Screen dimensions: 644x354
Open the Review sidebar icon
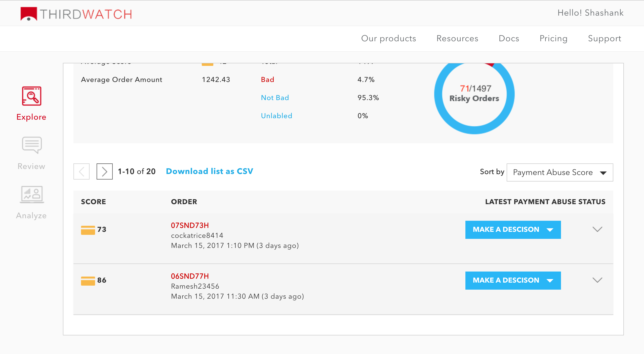tap(32, 145)
